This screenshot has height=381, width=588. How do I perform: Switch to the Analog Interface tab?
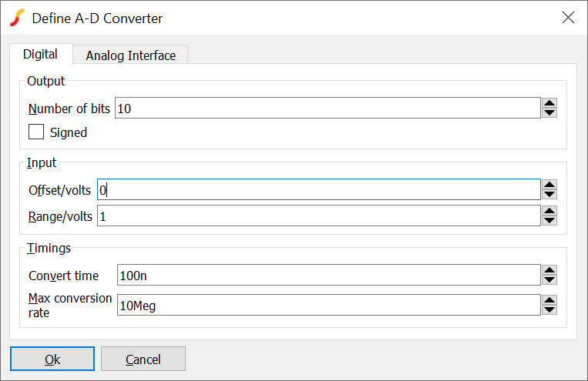coord(130,55)
